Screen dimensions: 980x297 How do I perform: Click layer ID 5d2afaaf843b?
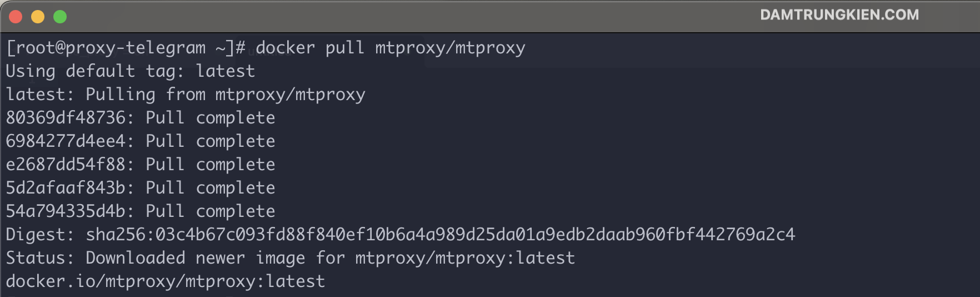point(66,188)
